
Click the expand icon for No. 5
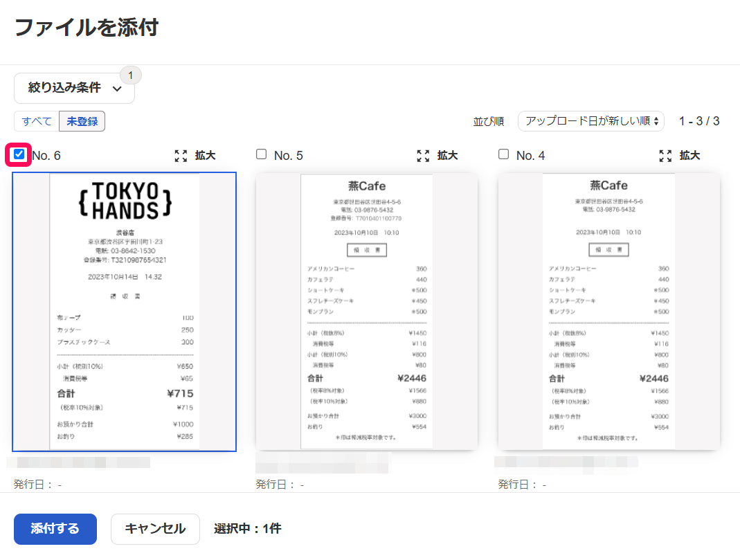pyautogui.click(x=424, y=156)
